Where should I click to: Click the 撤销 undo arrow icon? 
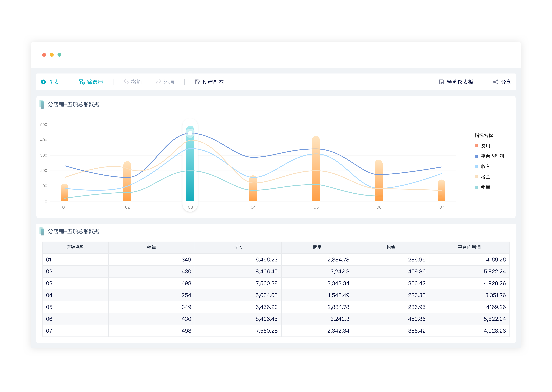tap(126, 82)
